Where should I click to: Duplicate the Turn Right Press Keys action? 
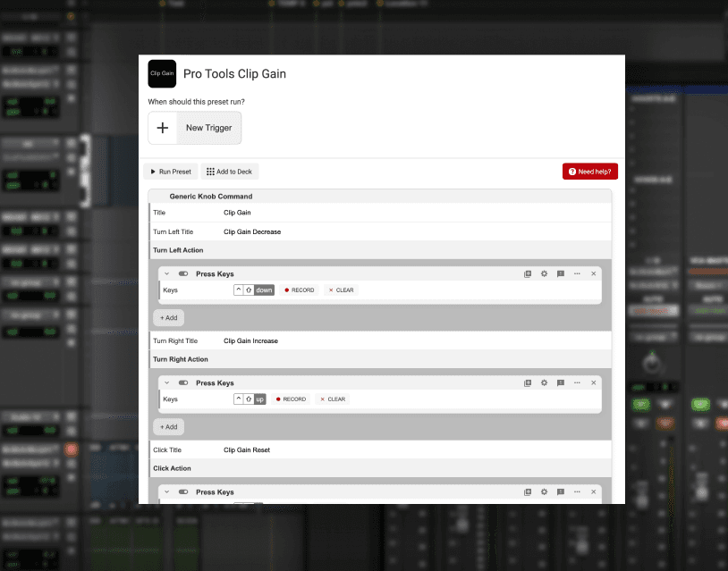(x=528, y=382)
